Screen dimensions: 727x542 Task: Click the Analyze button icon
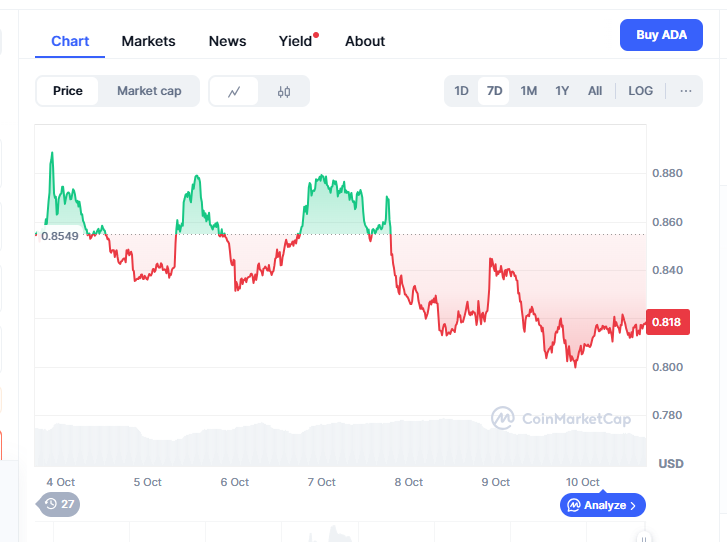(574, 505)
